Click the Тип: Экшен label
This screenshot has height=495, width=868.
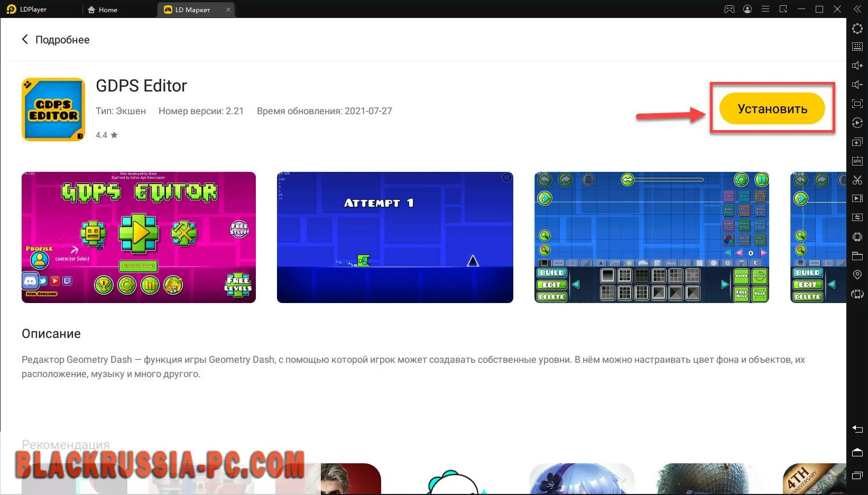pyautogui.click(x=121, y=111)
